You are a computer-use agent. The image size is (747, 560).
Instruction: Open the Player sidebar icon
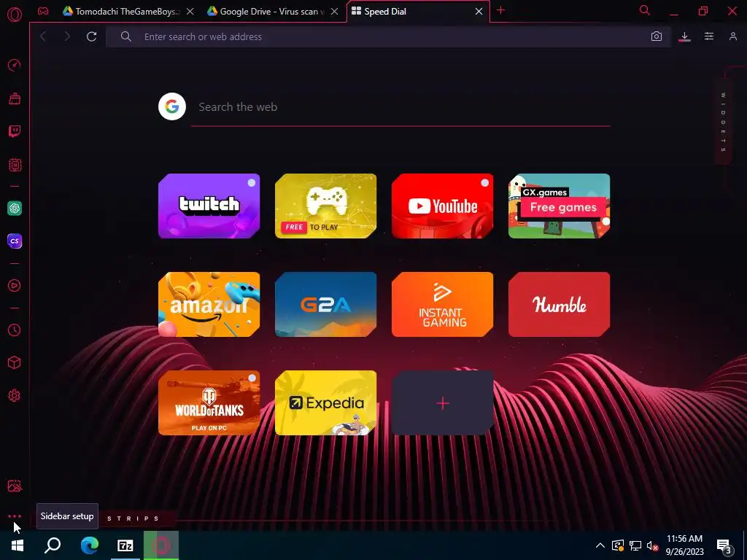coord(15,285)
